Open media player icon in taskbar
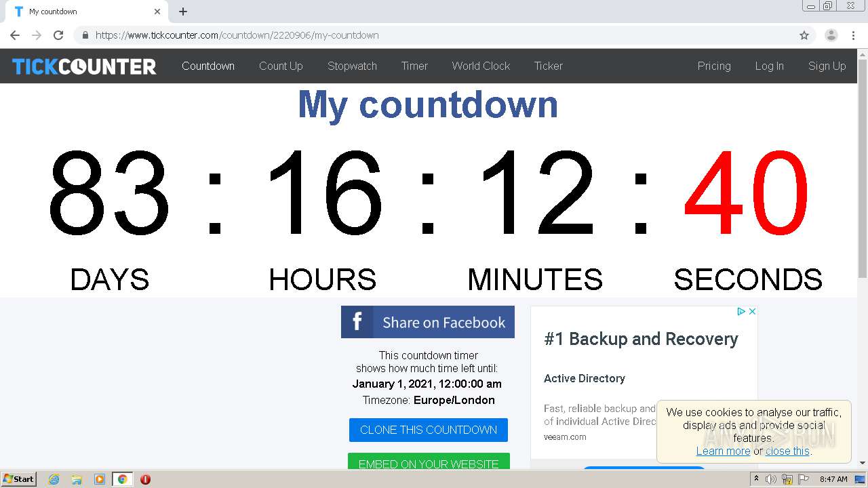868x488 pixels. click(x=100, y=479)
